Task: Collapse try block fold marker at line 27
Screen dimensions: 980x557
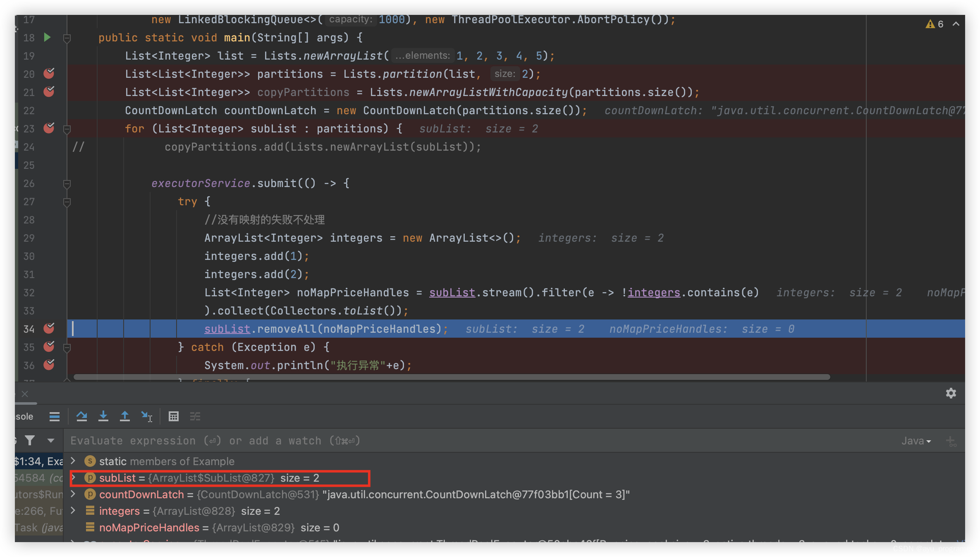Action: coord(67,202)
